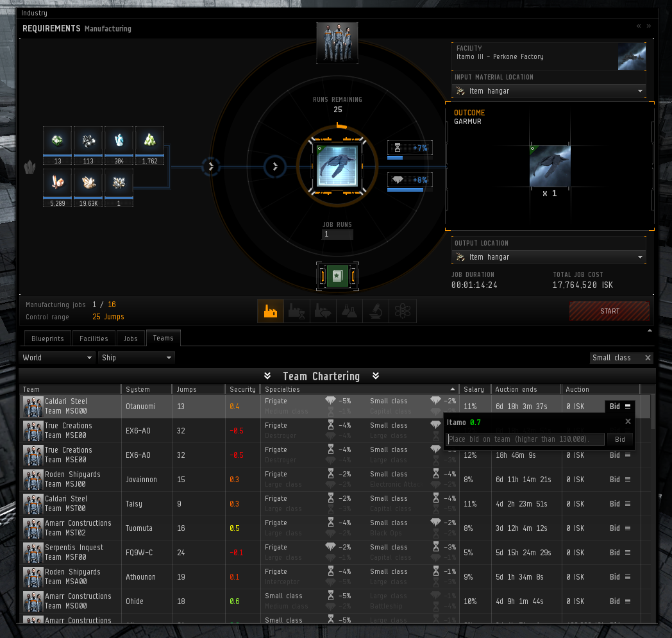
Task: Collapse Team Chartering with right chevron
Action: pyautogui.click(x=376, y=376)
